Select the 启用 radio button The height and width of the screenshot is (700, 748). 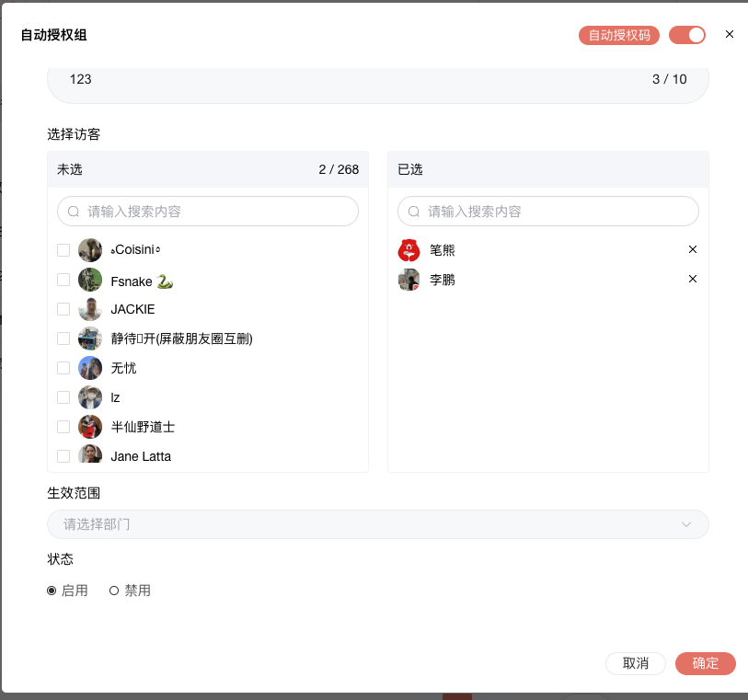click(x=52, y=590)
